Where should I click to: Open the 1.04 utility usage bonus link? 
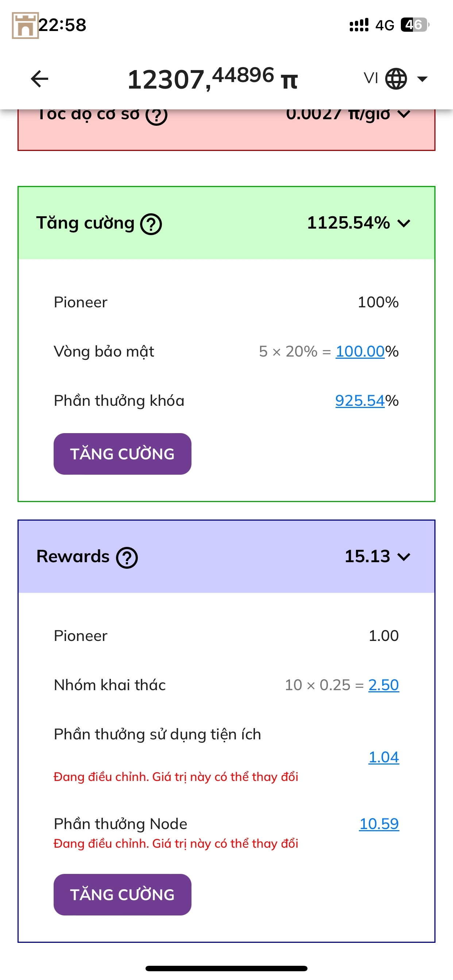383,758
